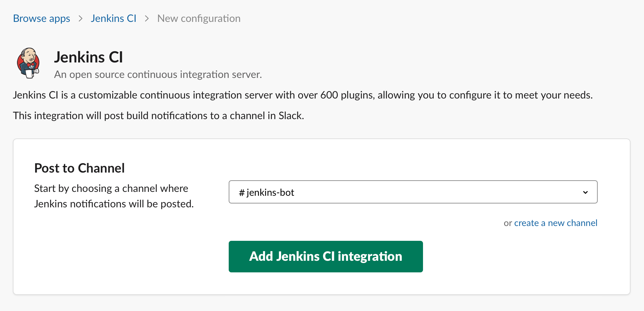Click the text about posting build notifications to Slack
The width and height of the screenshot is (644, 311).
[x=158, y=116]
